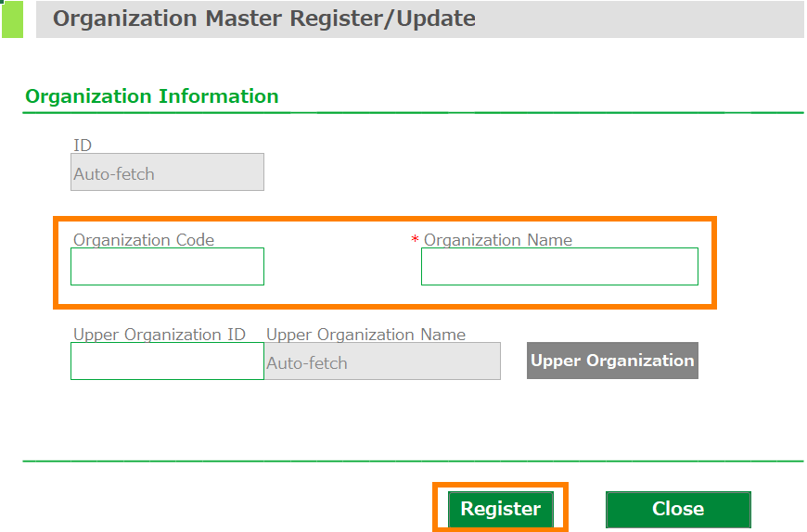
Task: Click the Organization Code label
Action: pos(144,240)
